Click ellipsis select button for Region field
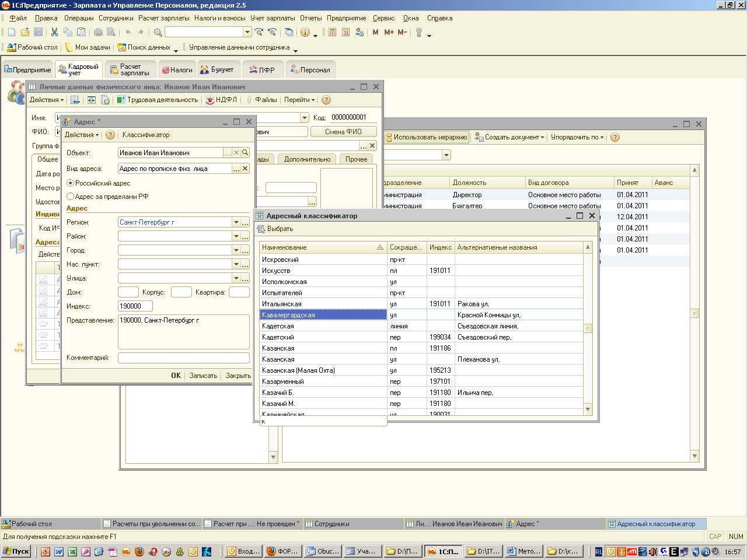The width and height of the screenshot is (747, 560). coord(245,222)
